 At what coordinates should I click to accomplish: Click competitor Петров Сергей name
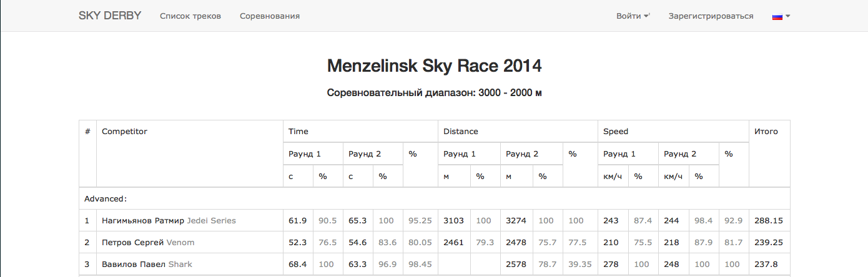(x=133, y=243)
